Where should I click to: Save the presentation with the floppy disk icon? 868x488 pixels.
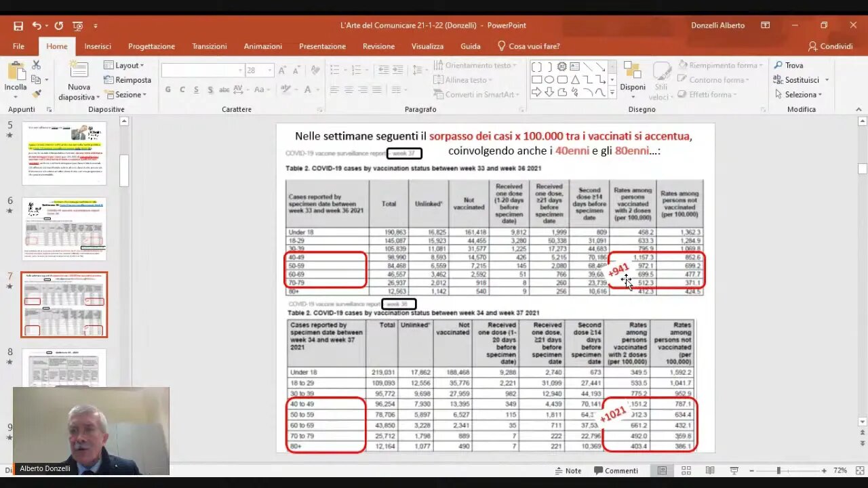(18, 26)
